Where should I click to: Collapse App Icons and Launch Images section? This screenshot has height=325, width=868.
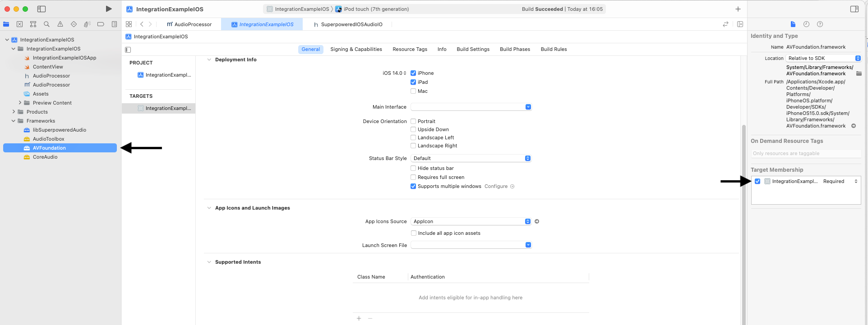tap(209, 208)
